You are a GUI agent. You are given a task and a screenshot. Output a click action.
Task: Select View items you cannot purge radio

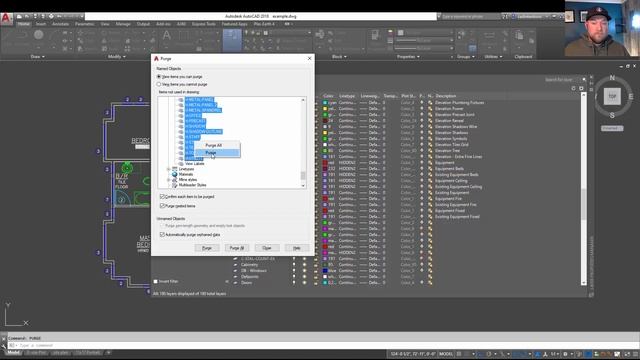tap(159, 84)
